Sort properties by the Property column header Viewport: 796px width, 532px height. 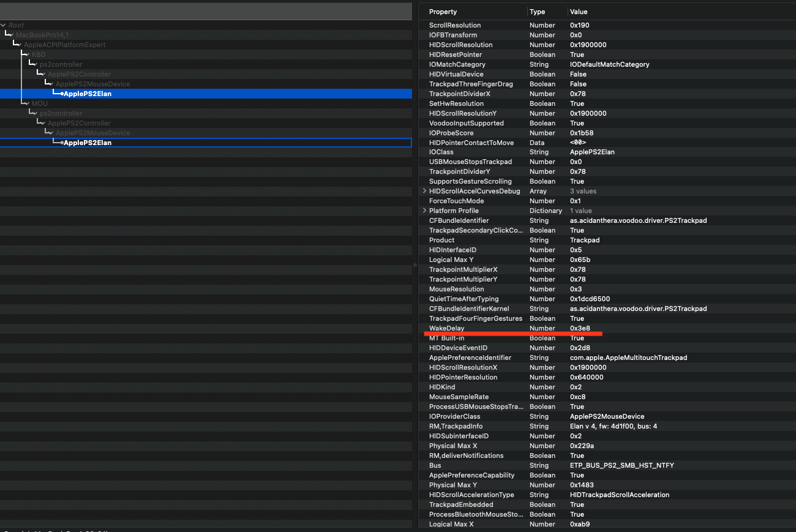[x=442, y=12]
